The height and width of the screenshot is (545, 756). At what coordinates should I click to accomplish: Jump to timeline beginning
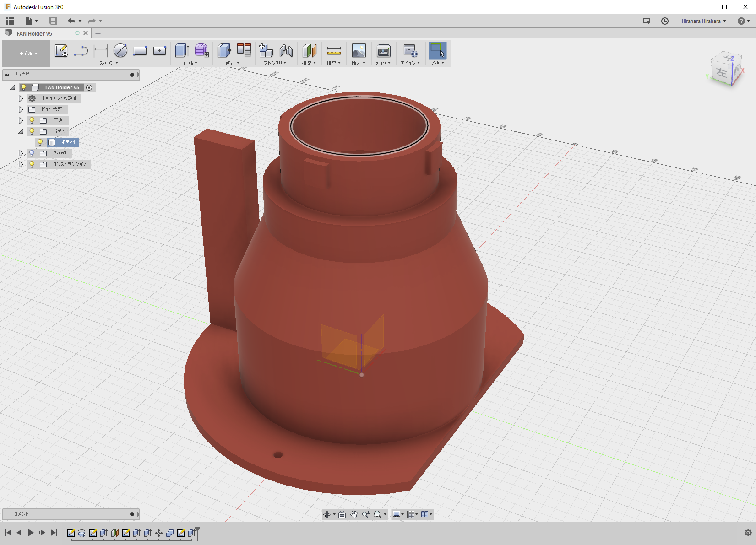point(8,533)
